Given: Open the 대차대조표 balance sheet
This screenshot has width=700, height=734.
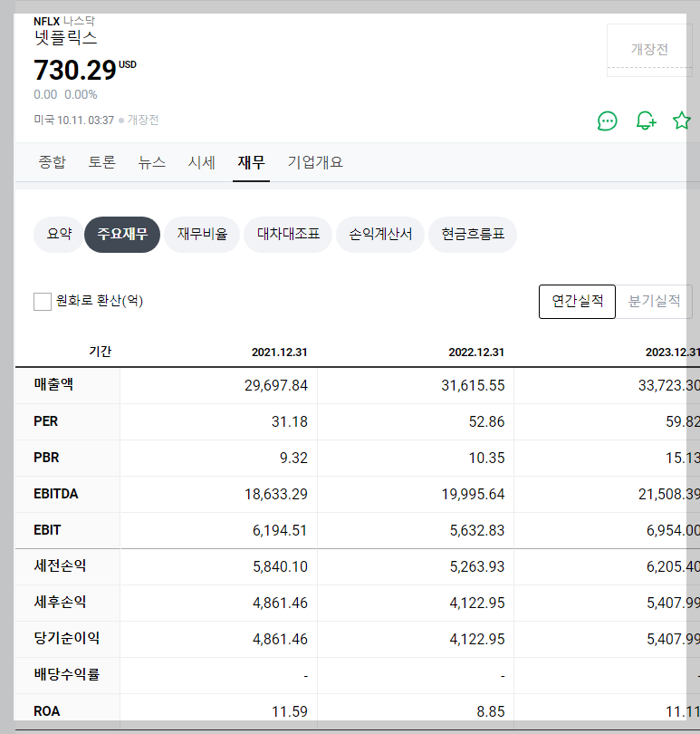Looking at the screenshot, I should click(287, 234).
